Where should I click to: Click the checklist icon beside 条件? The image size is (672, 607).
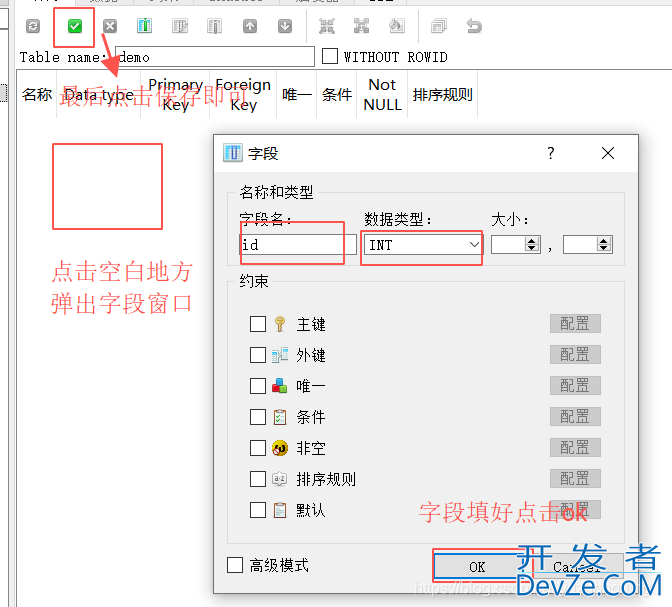point(280,417)
